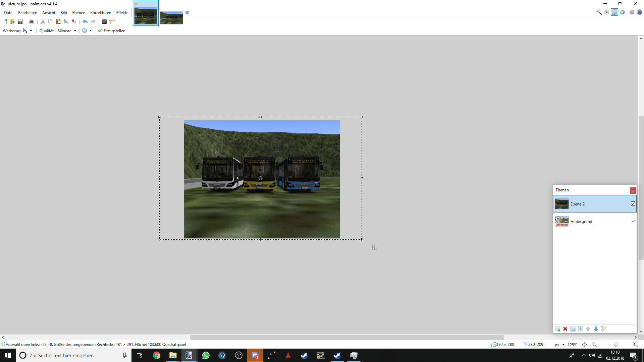Screen dimensions: 644x362
Task: Close the Ebenen panel
Action: coord(633,190)
